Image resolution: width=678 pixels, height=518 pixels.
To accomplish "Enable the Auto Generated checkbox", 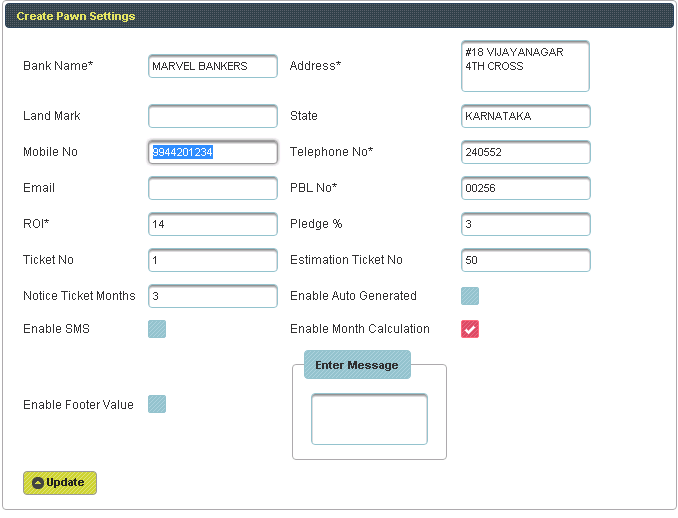I will pos(470,296).
